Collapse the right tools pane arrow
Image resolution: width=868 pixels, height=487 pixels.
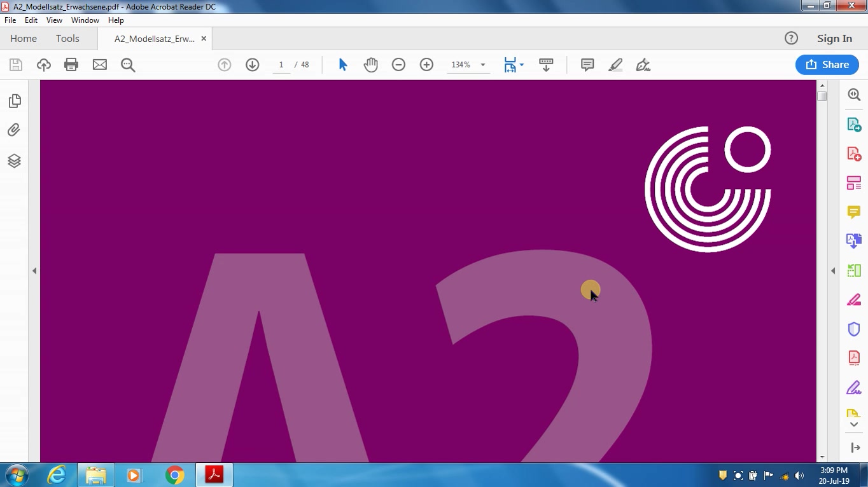[833, 271]
